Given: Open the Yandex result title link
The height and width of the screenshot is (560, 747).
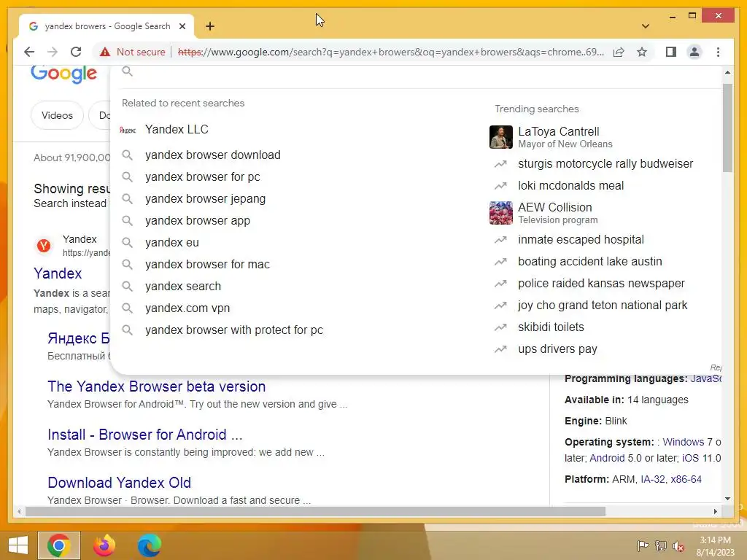Looking at the screenshot, I should click(x=58, y=273).
